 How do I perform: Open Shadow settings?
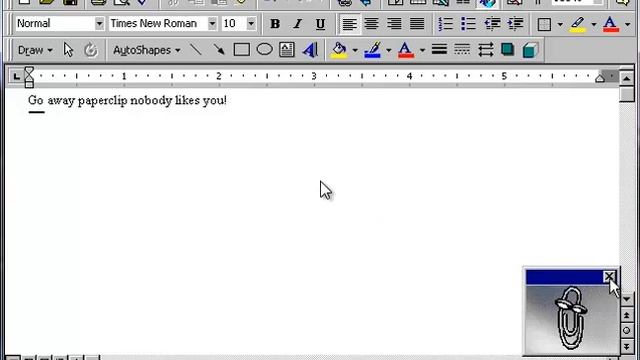(507, 50)
